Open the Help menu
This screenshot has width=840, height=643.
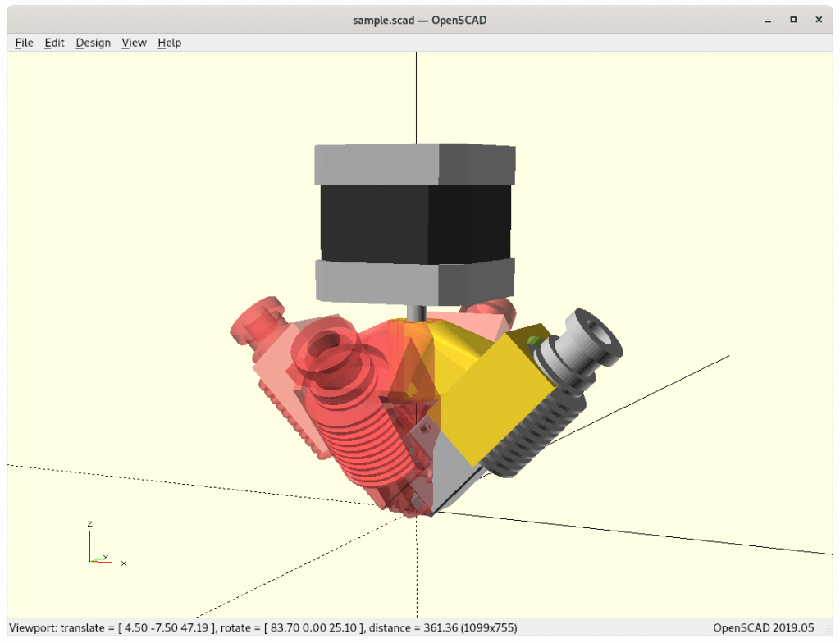[x=169, y=43]
